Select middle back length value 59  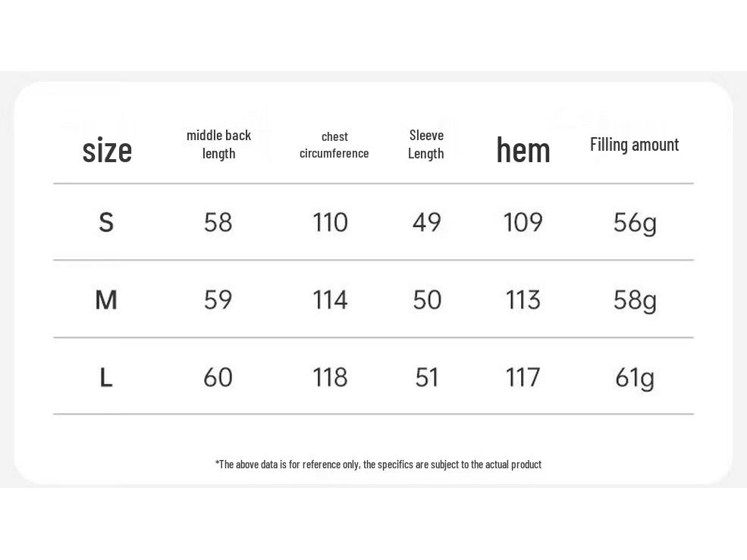[218, 300]
